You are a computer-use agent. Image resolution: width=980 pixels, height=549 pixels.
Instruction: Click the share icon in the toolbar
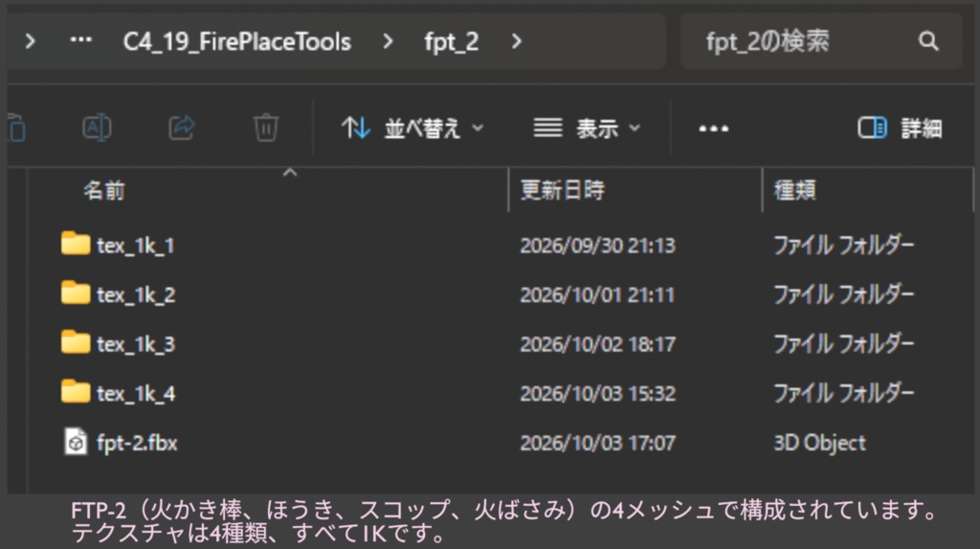coord(182,128)
